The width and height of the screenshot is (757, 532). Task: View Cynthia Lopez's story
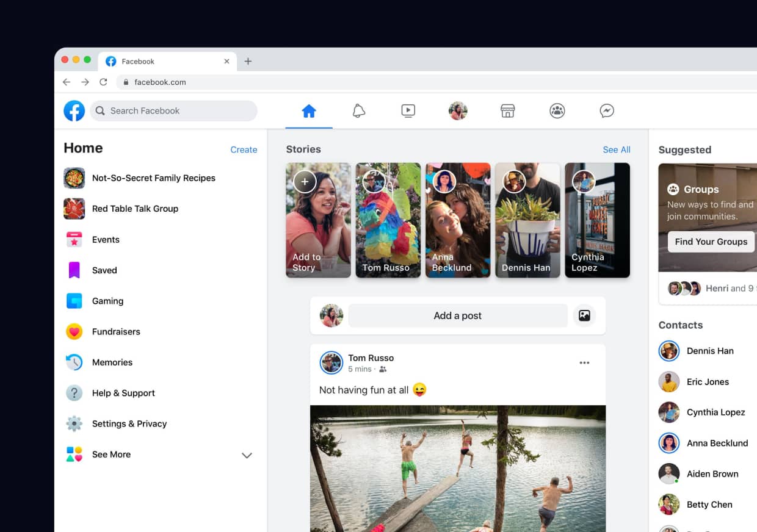point(597,220)
